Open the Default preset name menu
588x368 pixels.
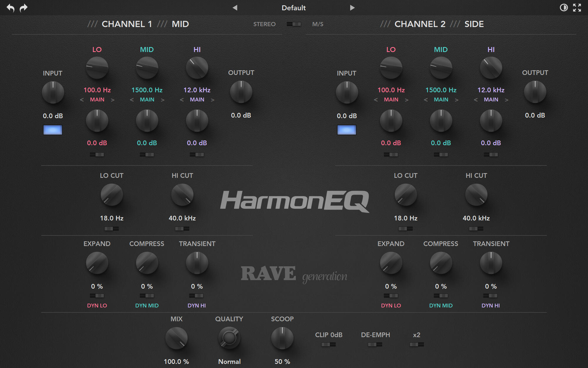293,8
